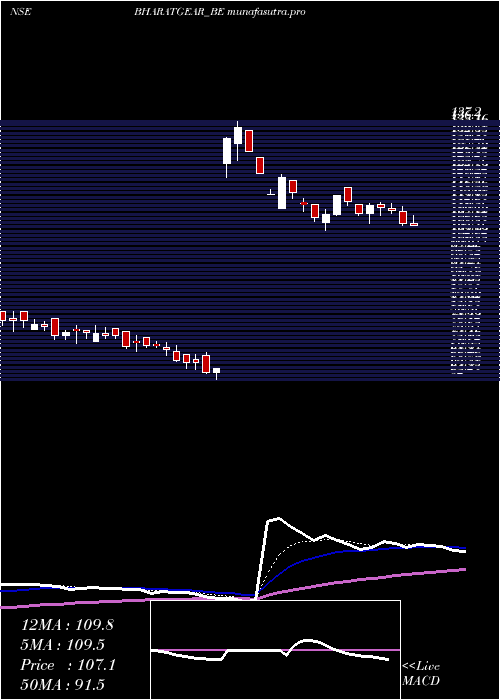Click the 12MA : 109.8 value

click(x=67, y=625)
